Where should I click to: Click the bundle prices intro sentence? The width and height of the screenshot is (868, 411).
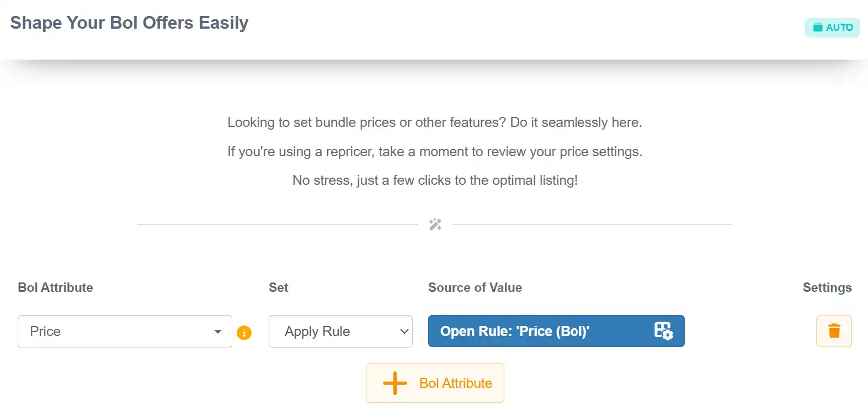434,122
